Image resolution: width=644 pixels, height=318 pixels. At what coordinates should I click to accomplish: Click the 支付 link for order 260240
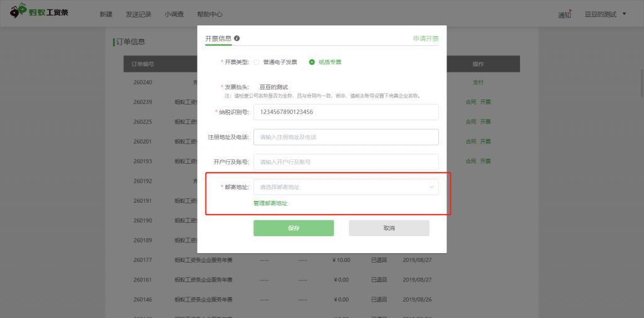tap(478, 82)
